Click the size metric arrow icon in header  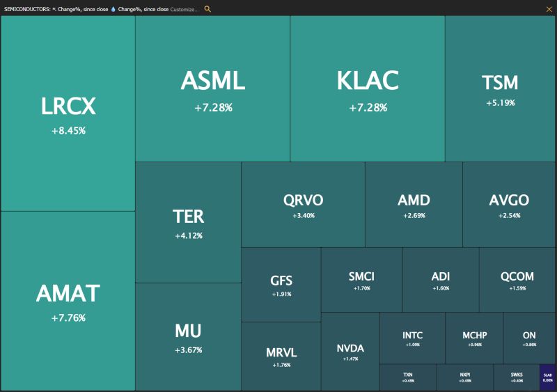[x=54, y=9]
